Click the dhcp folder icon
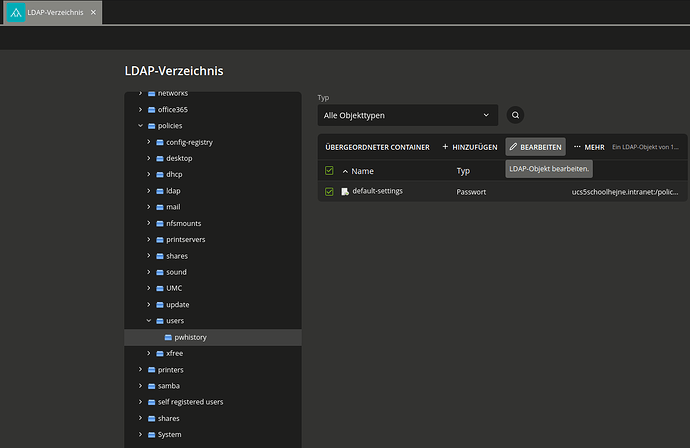The width and height of the screenshot is (690, 448). click(160, 175)
